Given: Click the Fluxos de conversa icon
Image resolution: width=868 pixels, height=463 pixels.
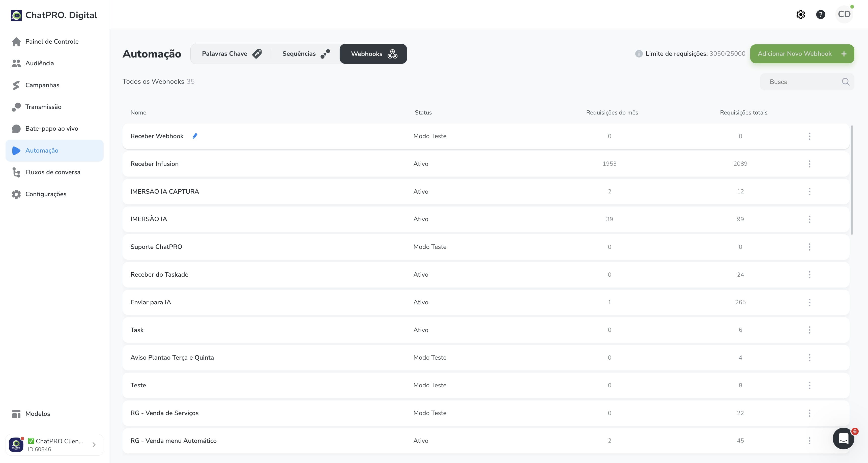Looking at the screenshot, I should click(16, 172).
